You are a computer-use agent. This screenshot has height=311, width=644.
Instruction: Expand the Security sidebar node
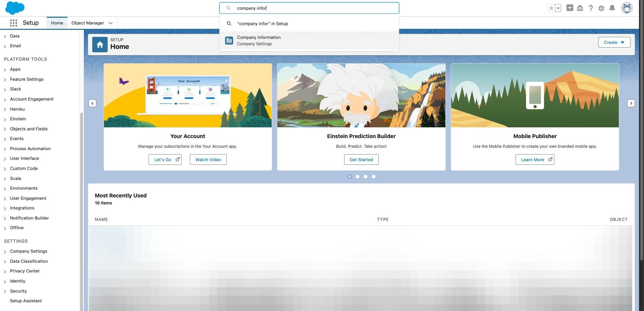(x=5, y=292)
